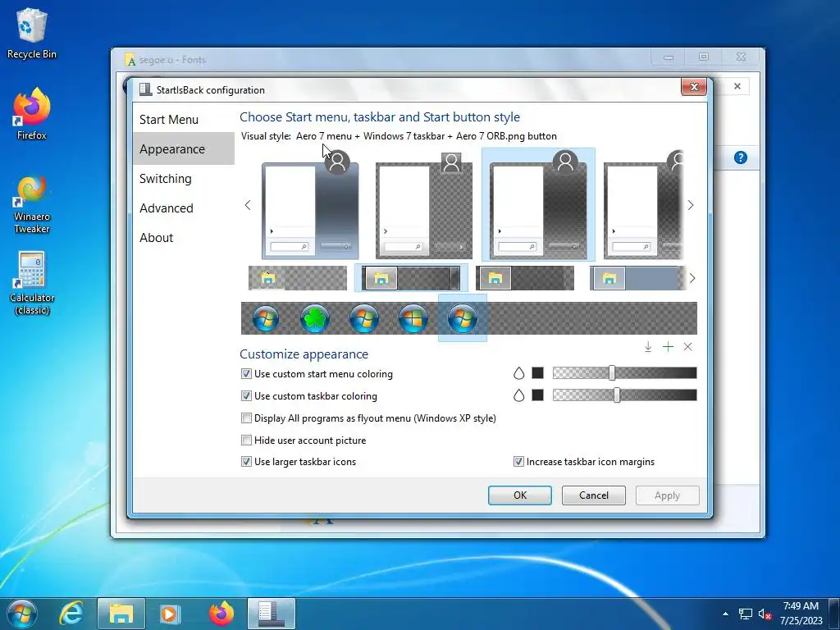This screenshot has width=840, height=630.
Task: Click the taskbar color black swatch
Action: (538, 395)
